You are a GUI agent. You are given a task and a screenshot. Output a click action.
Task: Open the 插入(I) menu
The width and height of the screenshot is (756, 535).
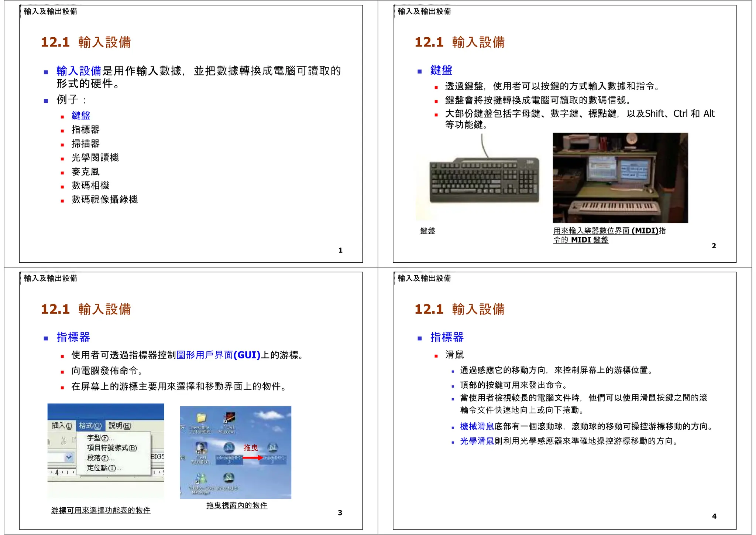62,426
